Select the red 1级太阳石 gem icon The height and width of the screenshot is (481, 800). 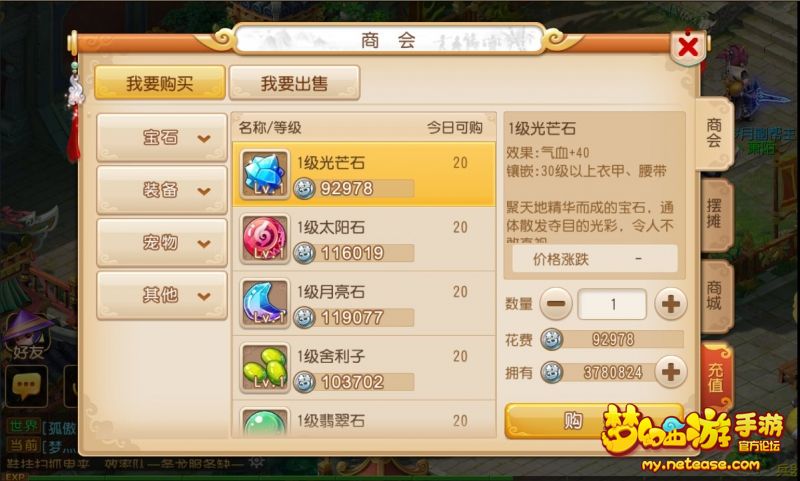coord(265,239)
